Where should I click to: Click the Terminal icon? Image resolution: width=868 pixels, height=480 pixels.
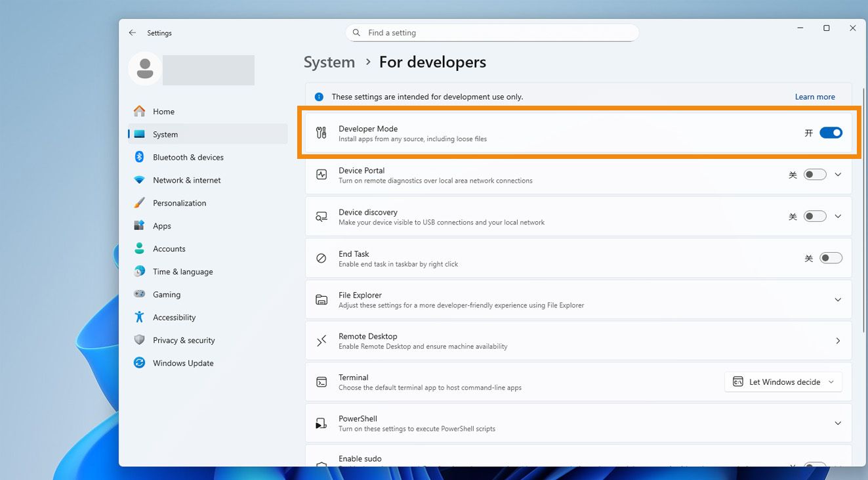pyautogui.click(x=321, y=382)
